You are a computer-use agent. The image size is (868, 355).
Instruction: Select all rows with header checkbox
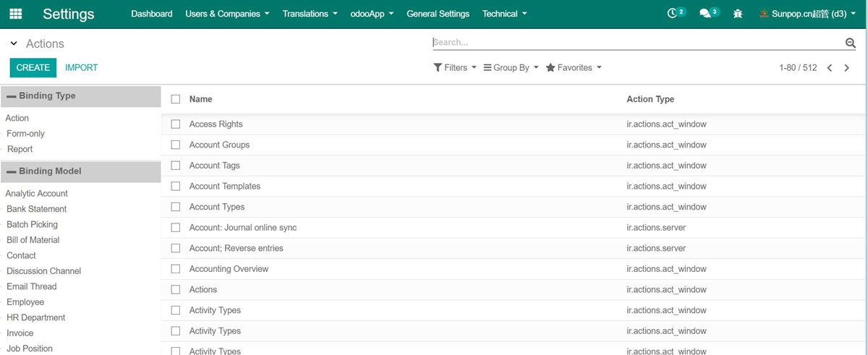(176, 99)
